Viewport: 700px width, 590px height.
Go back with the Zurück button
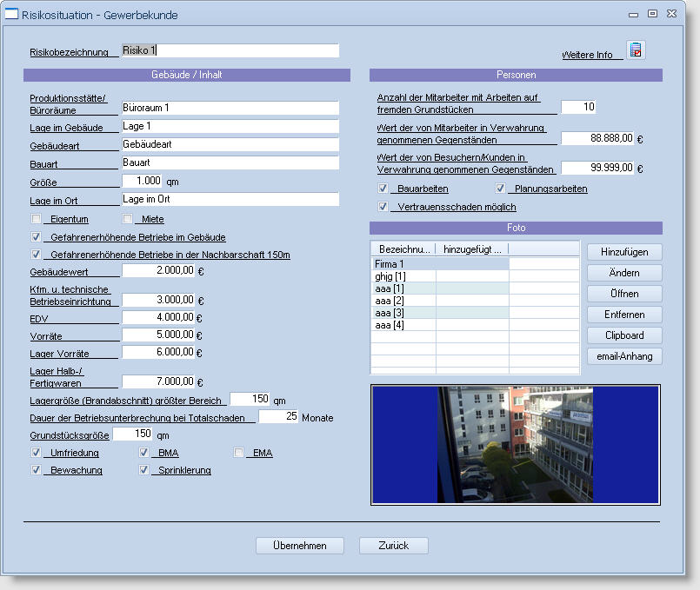(393, 546)
